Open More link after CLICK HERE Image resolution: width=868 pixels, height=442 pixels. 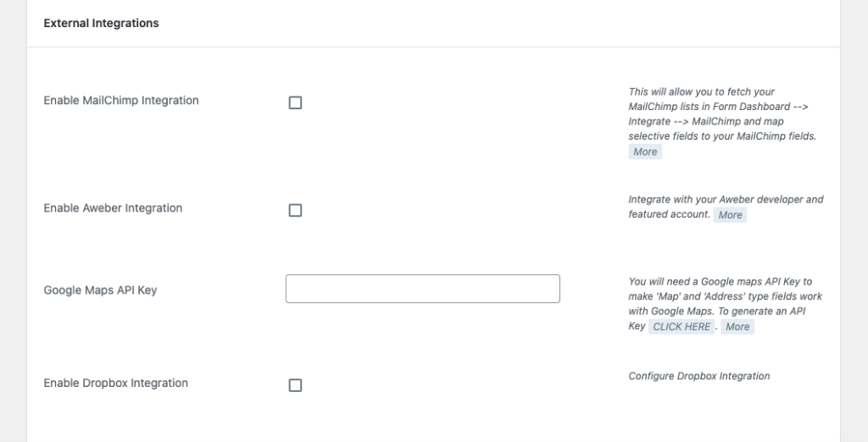737,327
